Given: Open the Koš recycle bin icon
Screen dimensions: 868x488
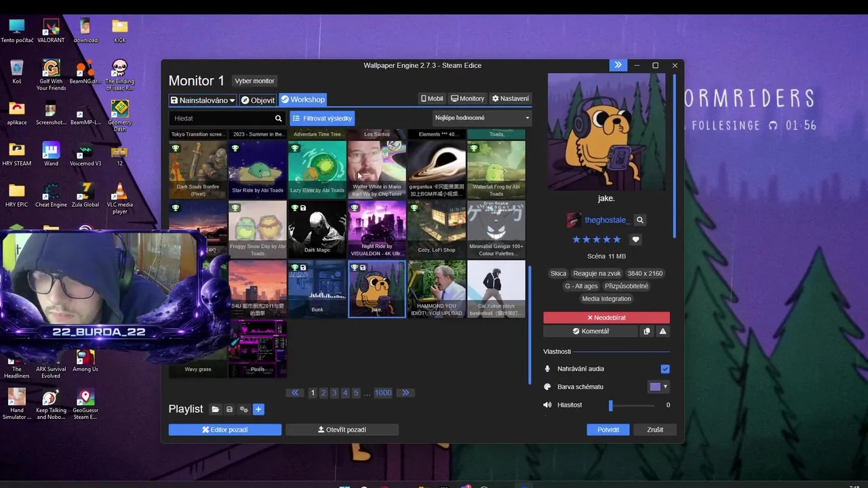Looking at the screenshot, I should [x=17, y=73].
